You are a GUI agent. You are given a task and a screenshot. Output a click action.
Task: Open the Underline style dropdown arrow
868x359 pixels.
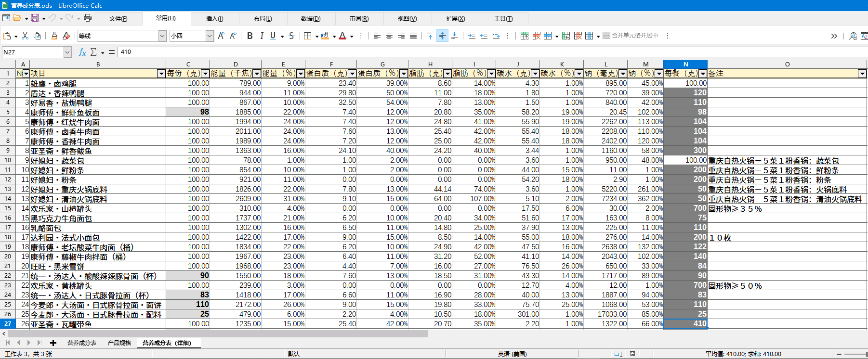point(282,36)
